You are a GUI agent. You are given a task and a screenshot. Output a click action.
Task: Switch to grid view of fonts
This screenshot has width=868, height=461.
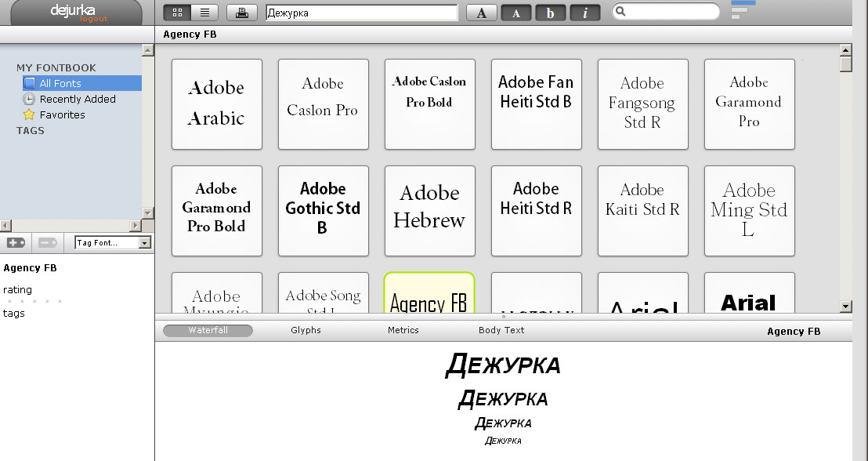177,13
